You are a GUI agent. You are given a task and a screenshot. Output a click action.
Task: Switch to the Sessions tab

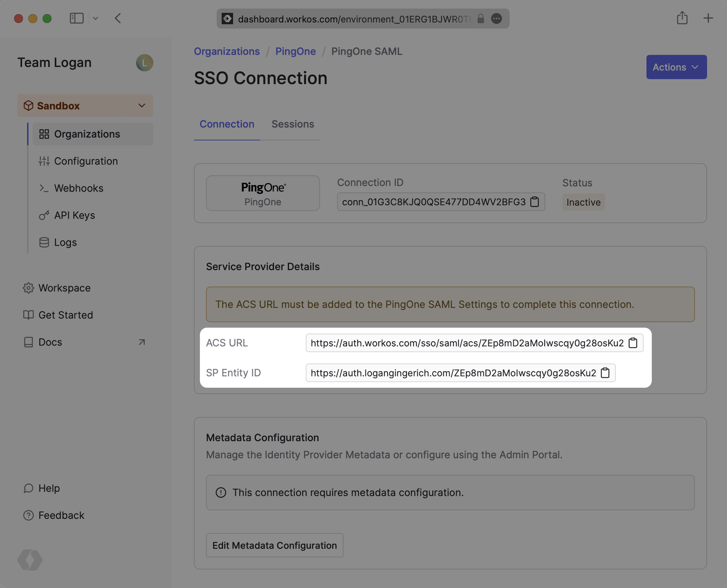click(x=293, y=124)
